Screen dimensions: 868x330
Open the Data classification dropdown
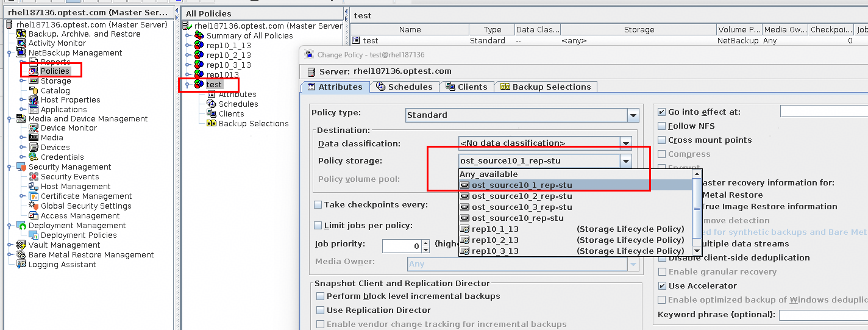pos(626,143)
